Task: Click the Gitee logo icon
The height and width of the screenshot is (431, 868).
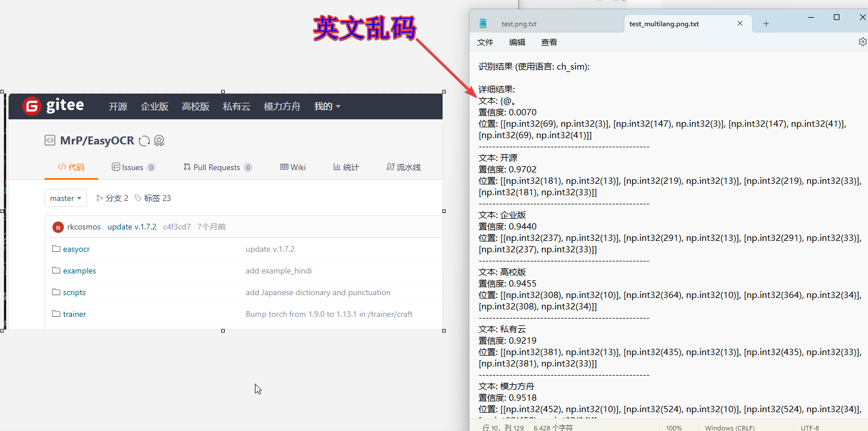Action: coord(31,106)
